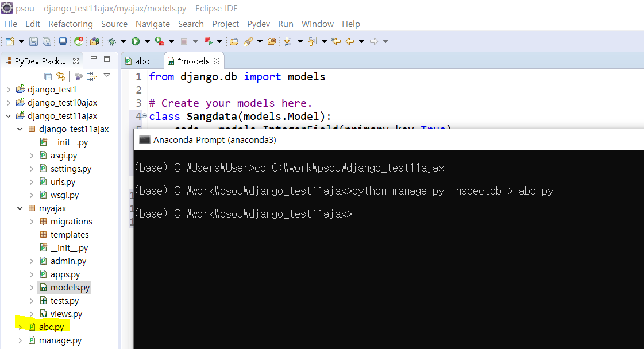Open the Debug dropdown arrow
The width and height of the screenshot is (644, 349).
tap(123, 41)
